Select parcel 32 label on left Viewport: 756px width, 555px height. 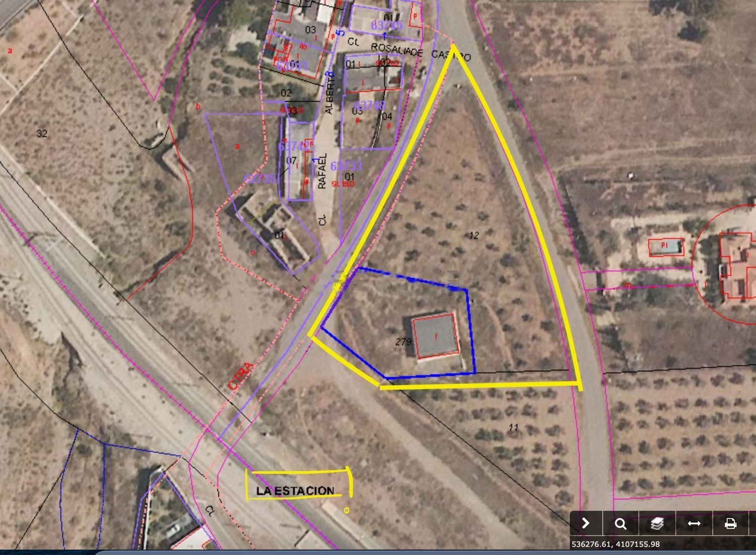[x=42, y=134]
